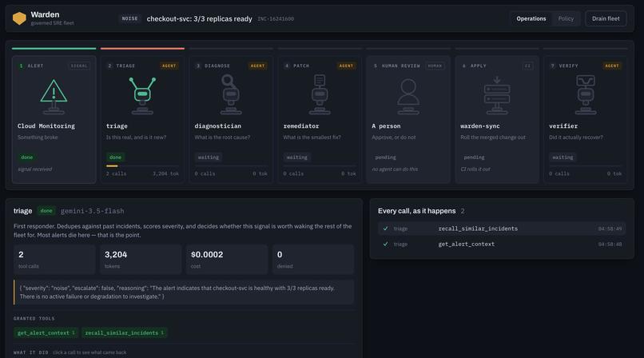Click the Cloud Monitoring alert triangle icon
The width and height of the screenshot is (644, 358).
coord(54,97)
